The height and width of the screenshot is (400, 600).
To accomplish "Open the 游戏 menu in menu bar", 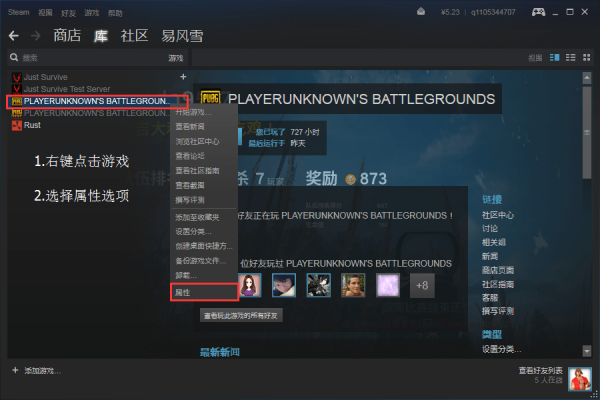I will tap(92, 13).
